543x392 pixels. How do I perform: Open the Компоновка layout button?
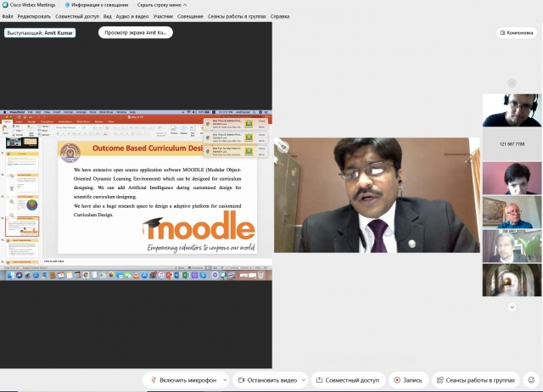pyautogui.click(x=517, y=32)
